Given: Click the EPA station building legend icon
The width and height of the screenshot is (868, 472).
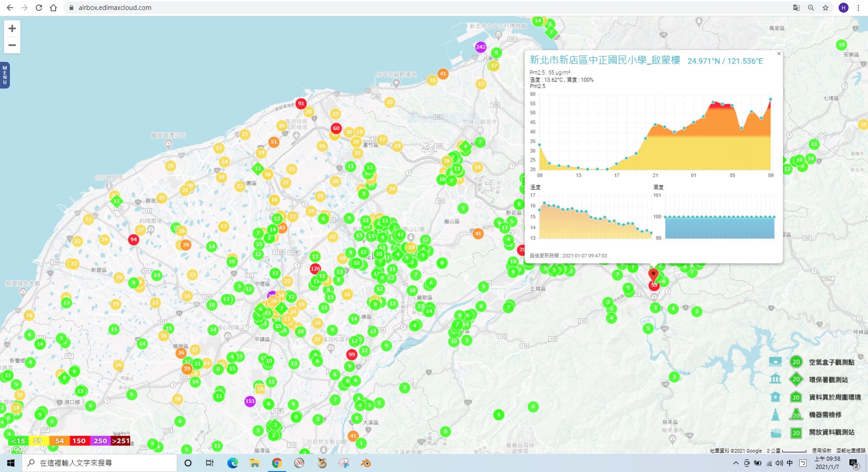Looking at the screenshot, I should (775, 379).
